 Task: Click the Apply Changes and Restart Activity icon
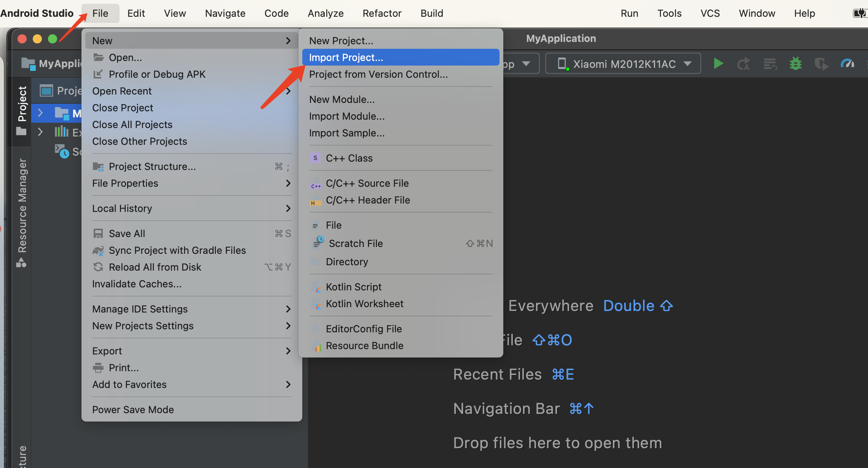(744, 64)
